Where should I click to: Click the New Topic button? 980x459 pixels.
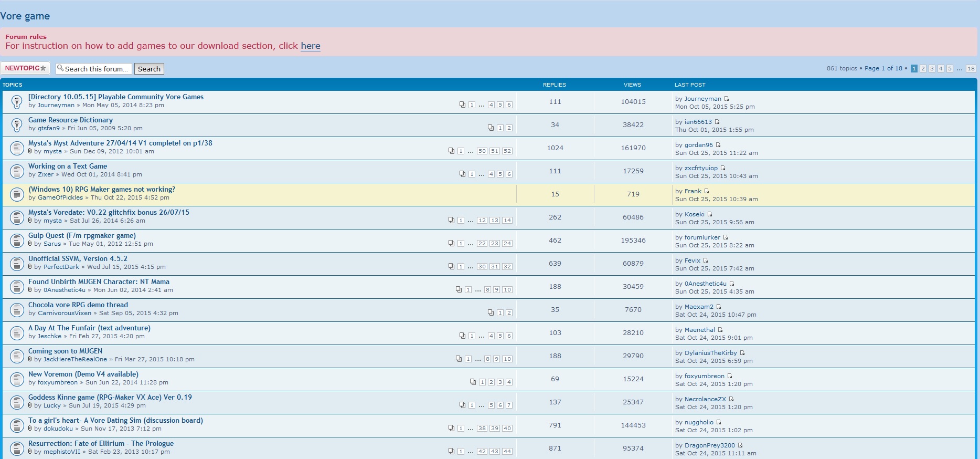tap(25, 68)
